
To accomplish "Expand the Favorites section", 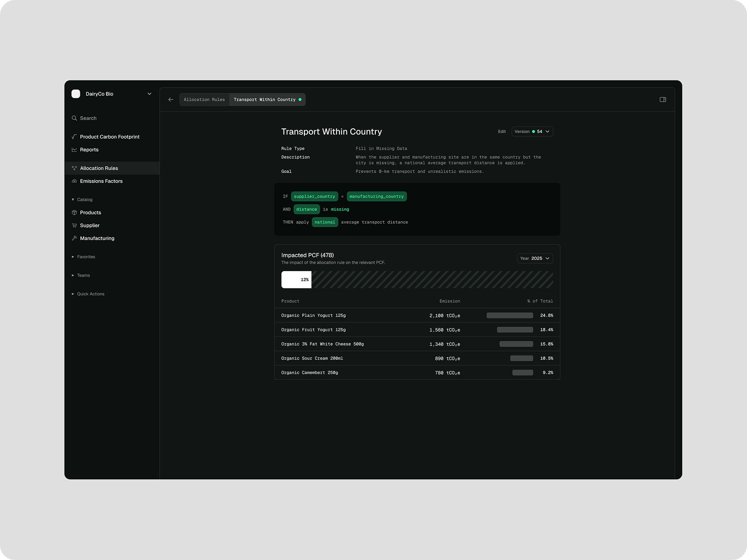I will pos(72,257).
